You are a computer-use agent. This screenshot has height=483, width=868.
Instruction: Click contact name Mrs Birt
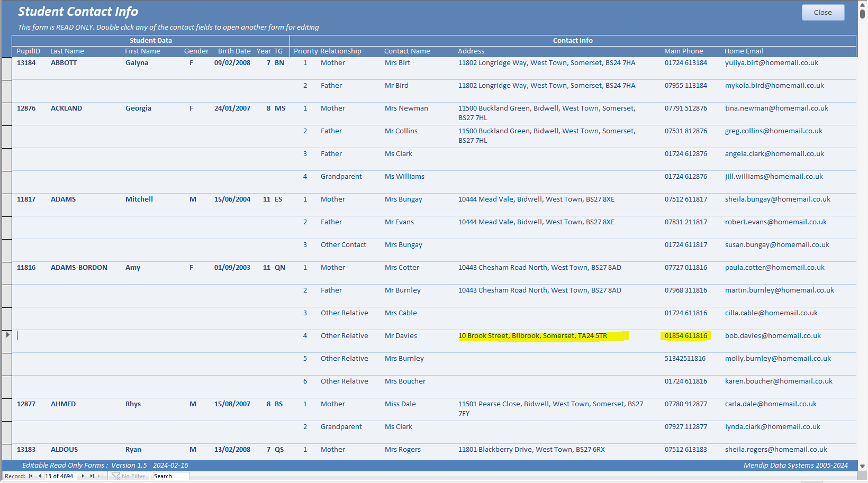point(397,63)
